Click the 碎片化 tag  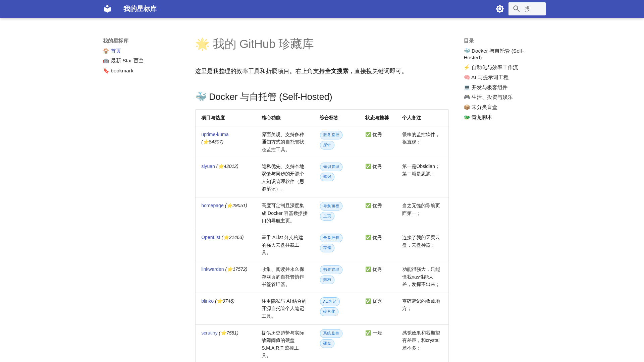click(329, 312)
